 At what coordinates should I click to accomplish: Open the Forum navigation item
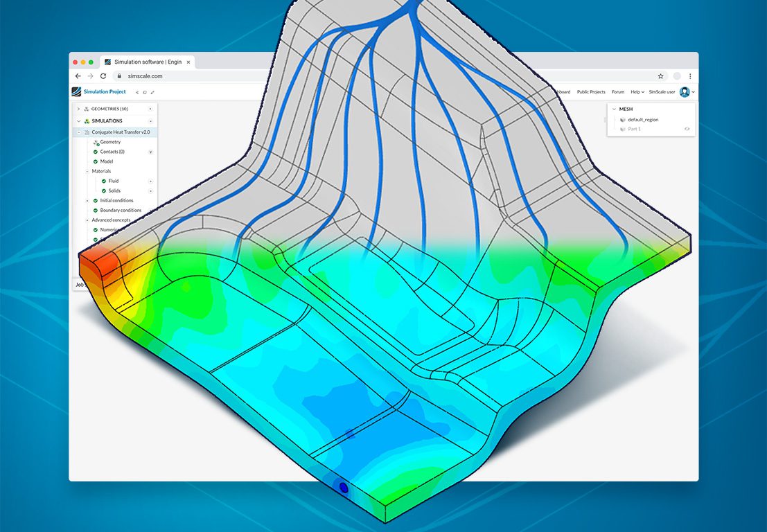(618, 92)
